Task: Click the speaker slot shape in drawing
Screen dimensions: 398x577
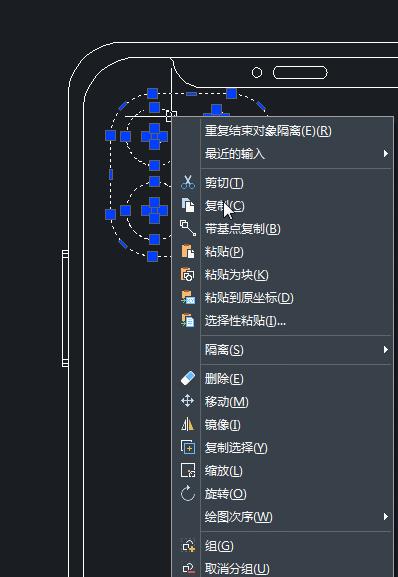Action: [x=300, y=72]
